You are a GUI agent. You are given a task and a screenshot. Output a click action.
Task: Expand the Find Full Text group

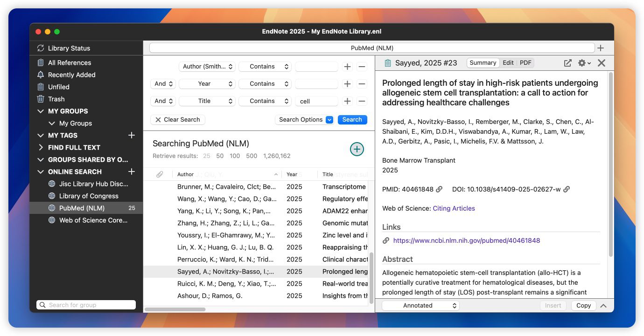coord(41,147)
